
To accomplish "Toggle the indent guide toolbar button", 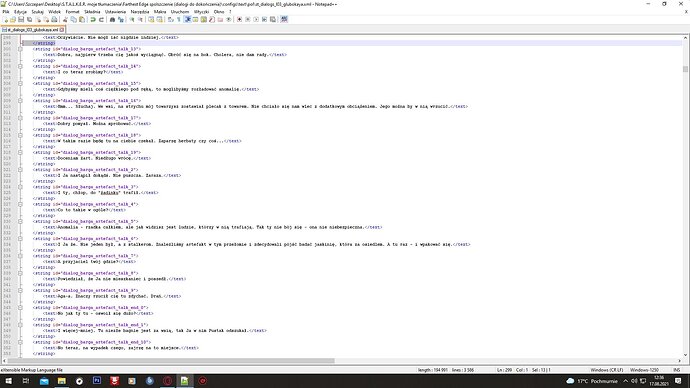I will point(187,20).
